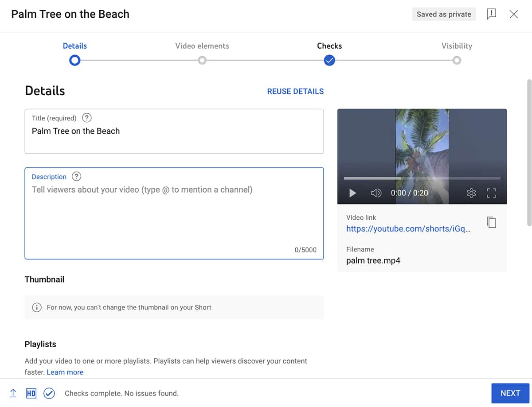Open the Description help tooltip
This screenshot has width=532, height=407.
click(76, 176)
